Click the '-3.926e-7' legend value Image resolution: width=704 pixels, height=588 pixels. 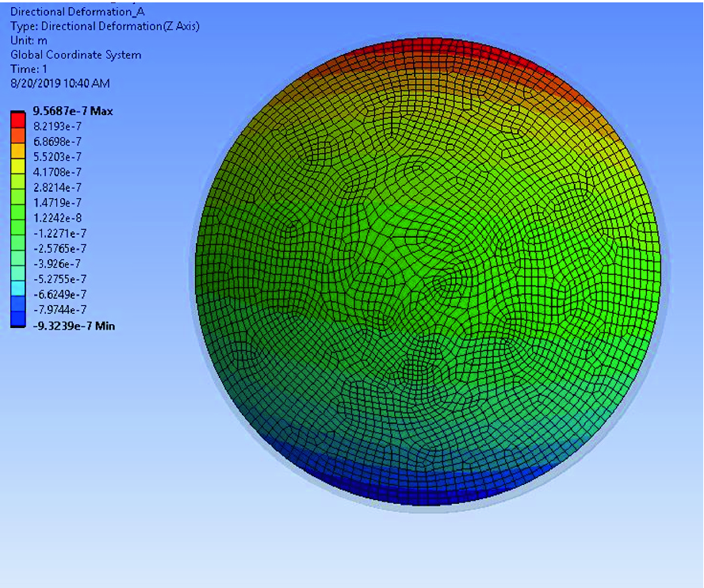point(57,264)
